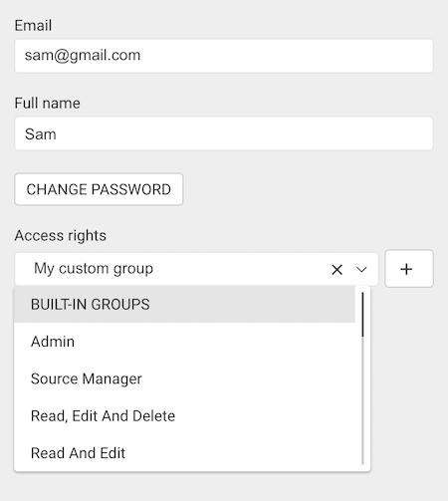Open the CHANGE PASSWORD button

pos(99,189)
